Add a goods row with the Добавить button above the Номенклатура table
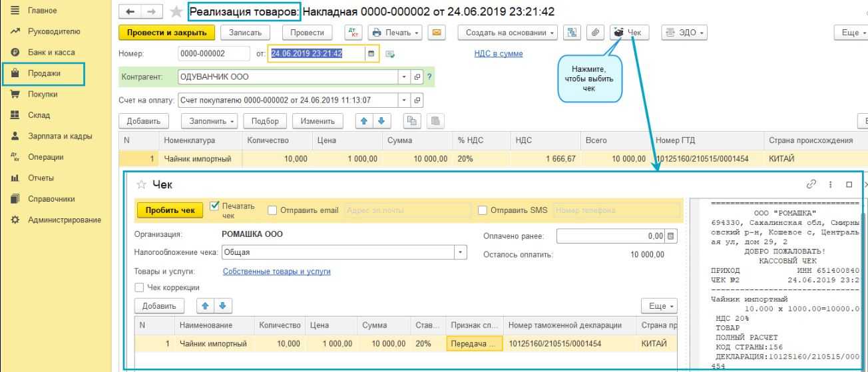The image size is (868, 372). pos(144,120)
